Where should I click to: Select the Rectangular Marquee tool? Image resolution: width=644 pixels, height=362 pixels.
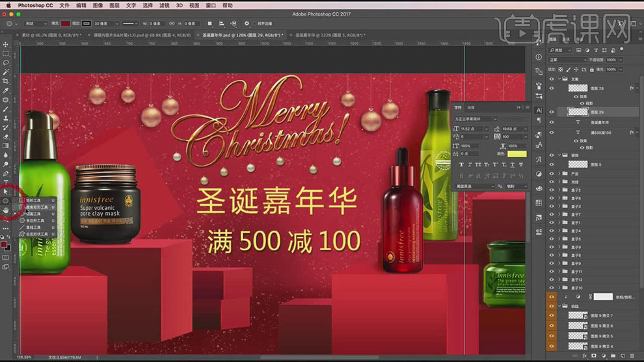(6, 54)
